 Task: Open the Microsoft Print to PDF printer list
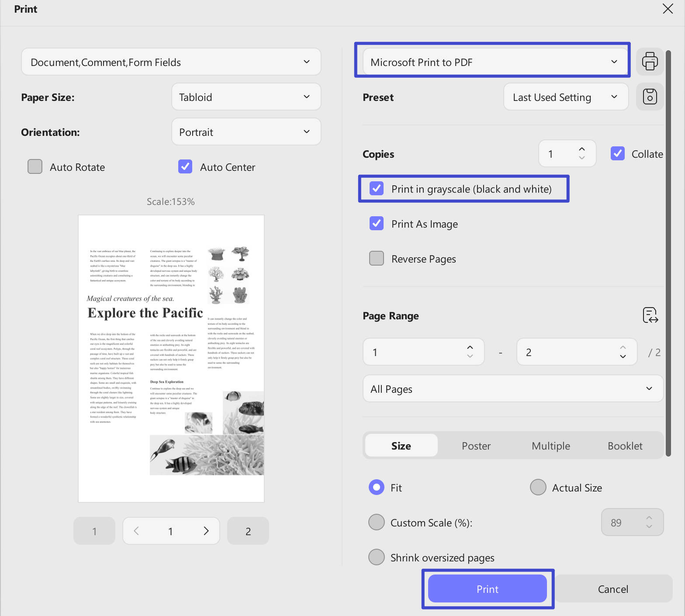(x=496, y=62)
